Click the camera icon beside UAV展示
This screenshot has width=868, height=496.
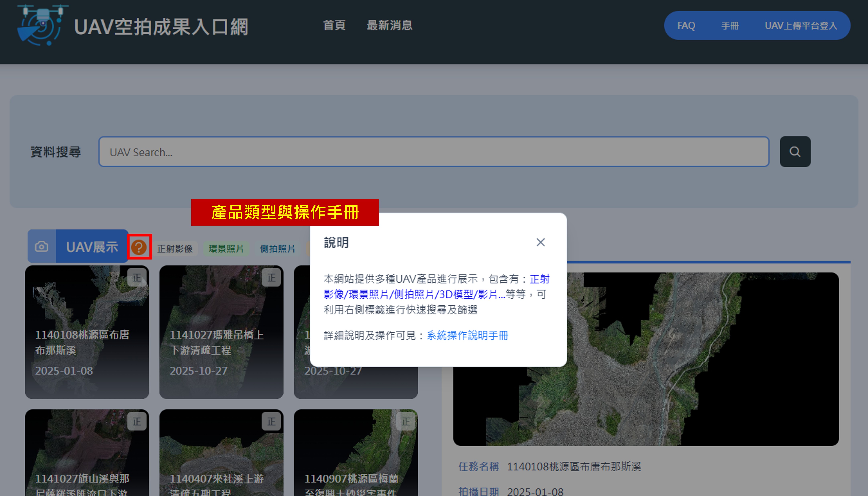coord(42,246)
